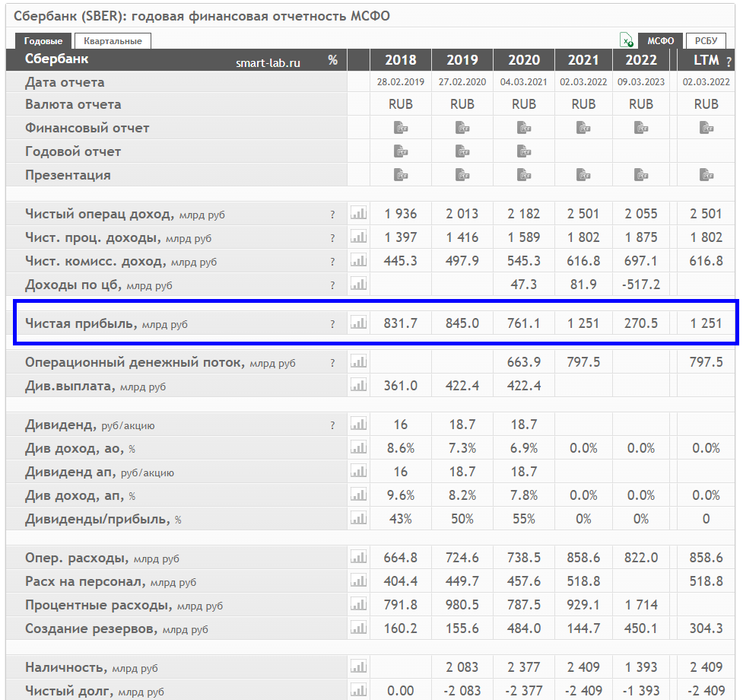Click the LTM column header
743x700 pixels.
(706, 60)
